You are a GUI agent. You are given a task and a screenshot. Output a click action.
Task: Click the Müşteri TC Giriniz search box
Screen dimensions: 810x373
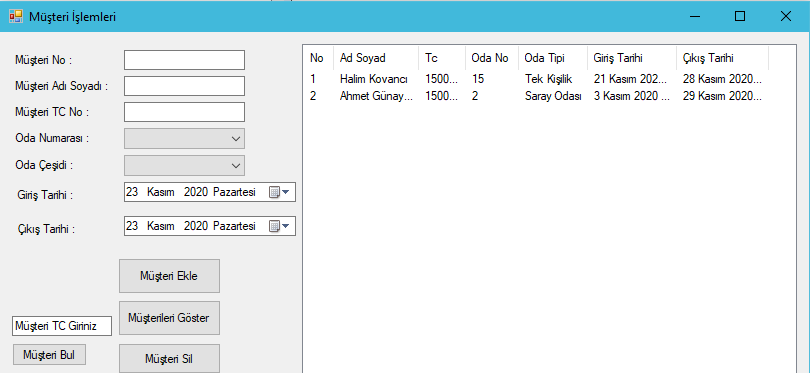pos(62,326)
